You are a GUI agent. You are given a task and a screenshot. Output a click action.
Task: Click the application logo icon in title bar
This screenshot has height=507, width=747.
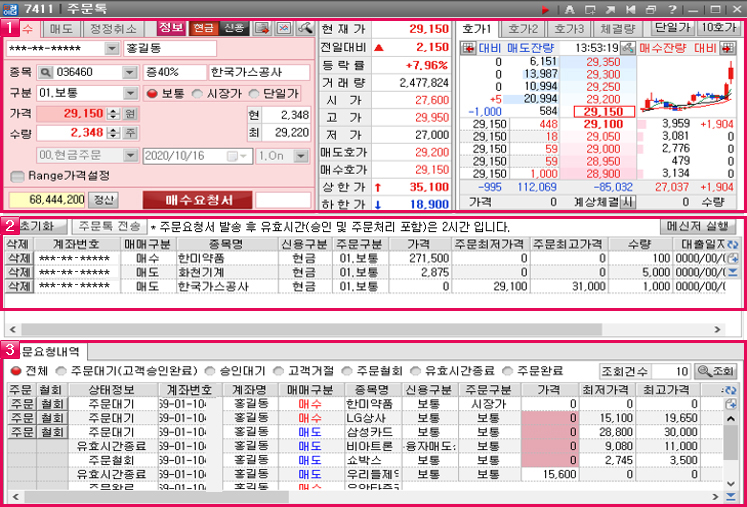8,9
